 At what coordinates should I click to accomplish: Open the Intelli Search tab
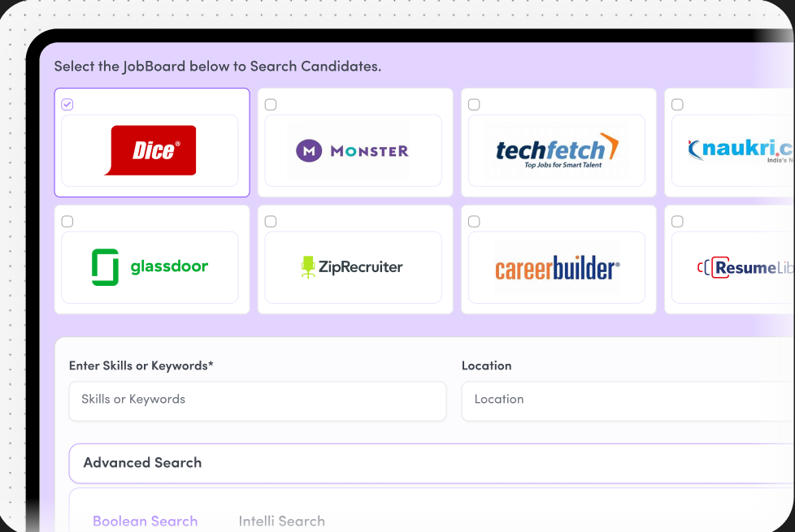282,521
